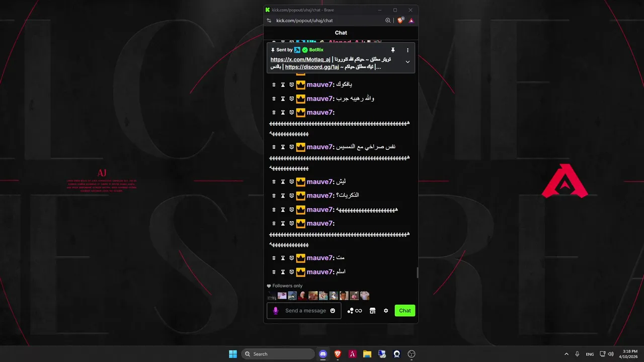
Task: Click the purple microphone icon in message box
Action: tap(275, 311)
